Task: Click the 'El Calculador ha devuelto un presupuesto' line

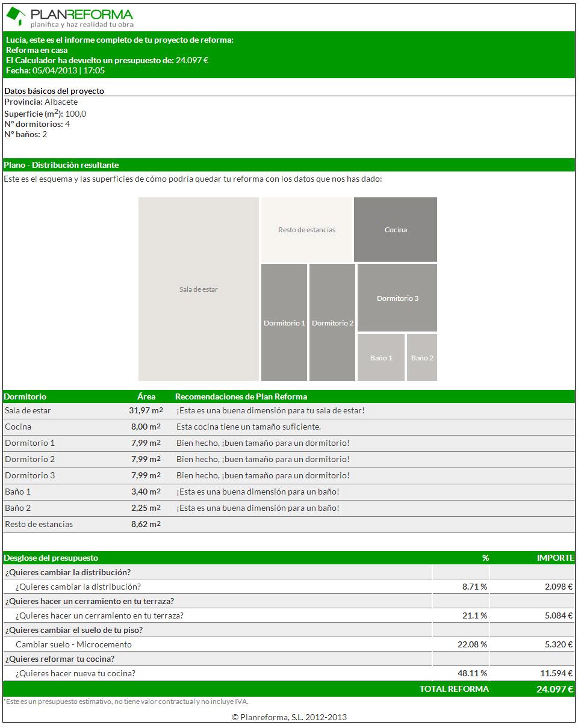Action: click(107, 60)
